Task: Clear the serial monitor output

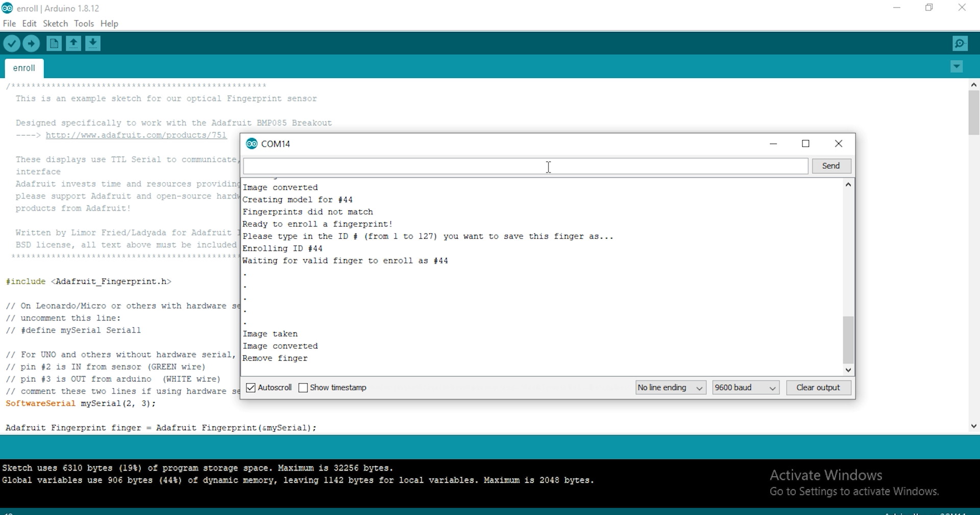Action: coord(818,387)
